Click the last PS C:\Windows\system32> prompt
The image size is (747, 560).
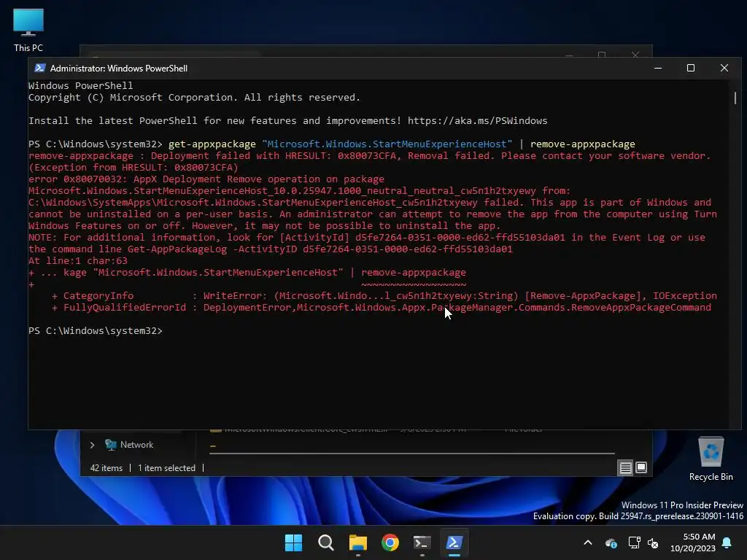coord(96,331)
